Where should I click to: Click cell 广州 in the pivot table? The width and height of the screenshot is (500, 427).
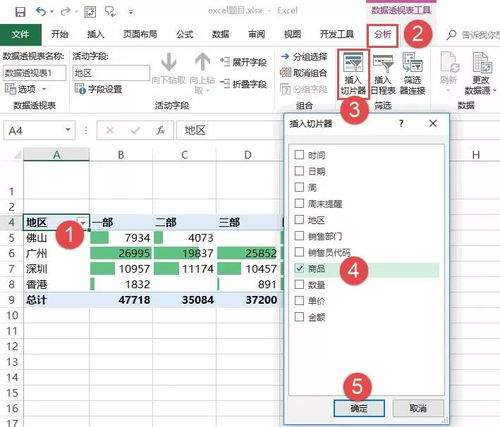[x=57, y=253]
